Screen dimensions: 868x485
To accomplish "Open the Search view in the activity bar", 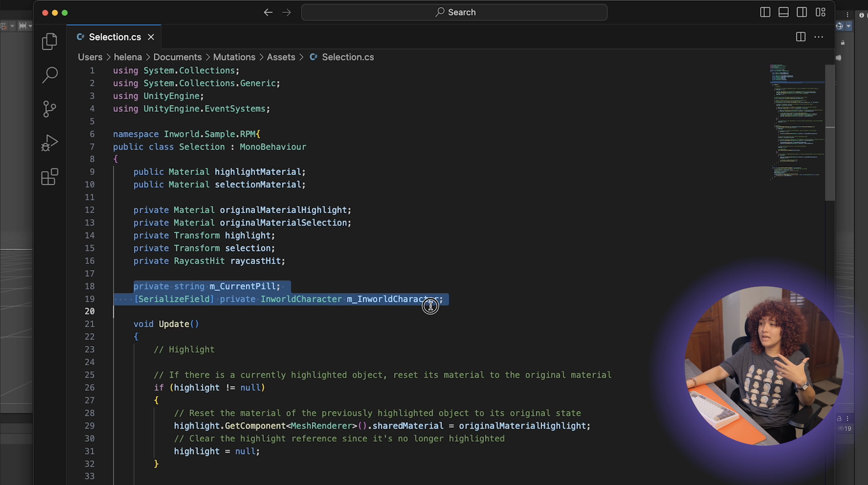I will tap(49, 75).
